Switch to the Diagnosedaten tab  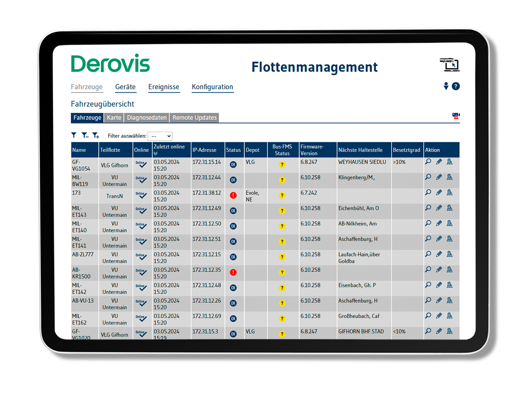click(x=147, y=117)
